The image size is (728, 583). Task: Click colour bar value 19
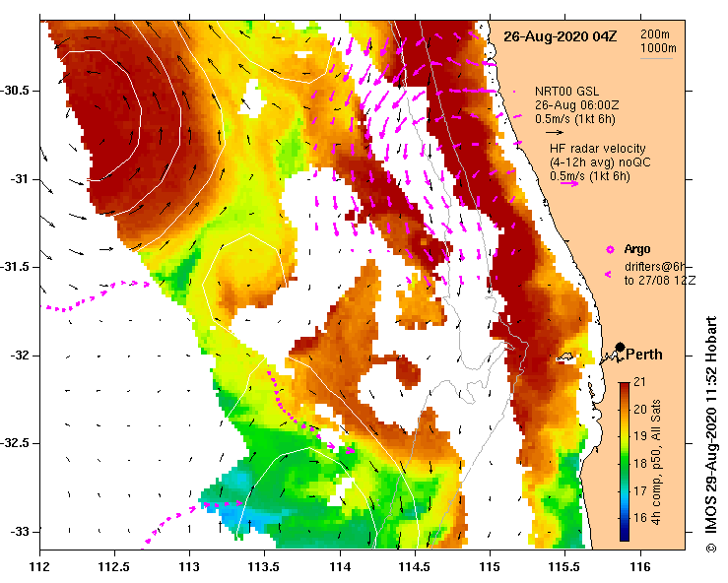click(640, 436)
